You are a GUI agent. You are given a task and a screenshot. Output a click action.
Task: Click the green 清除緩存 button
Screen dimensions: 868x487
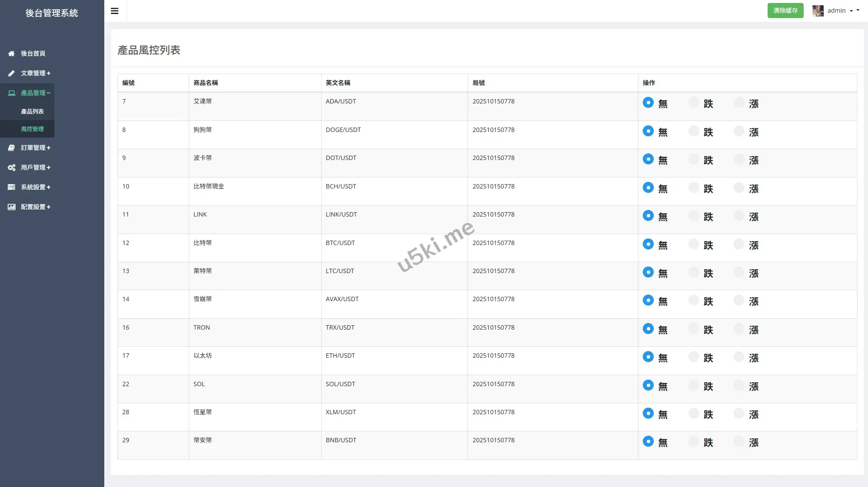click(x=785, y=11)
